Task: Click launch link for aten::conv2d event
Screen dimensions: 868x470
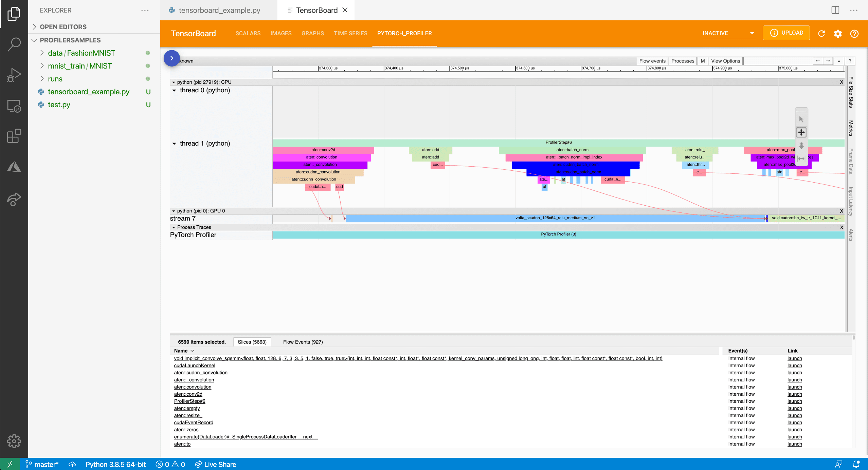Action: (x=794, y=394)
